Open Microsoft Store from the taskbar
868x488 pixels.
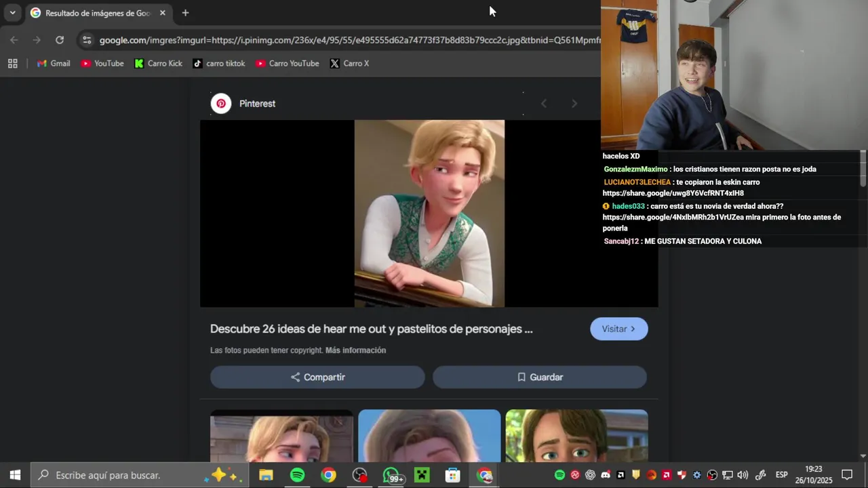tap(453, 475)
